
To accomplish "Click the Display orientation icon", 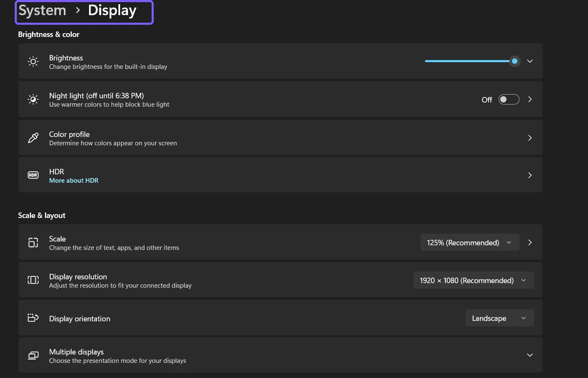I will 33,318.
